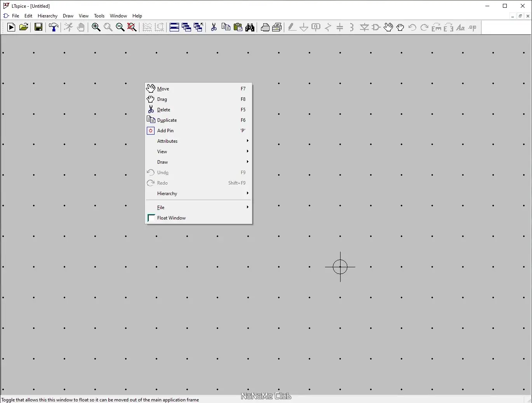The image size is (532, 403).
Task: Click the Zoom Out magnifier icon
Action: (x=120, y=27)
